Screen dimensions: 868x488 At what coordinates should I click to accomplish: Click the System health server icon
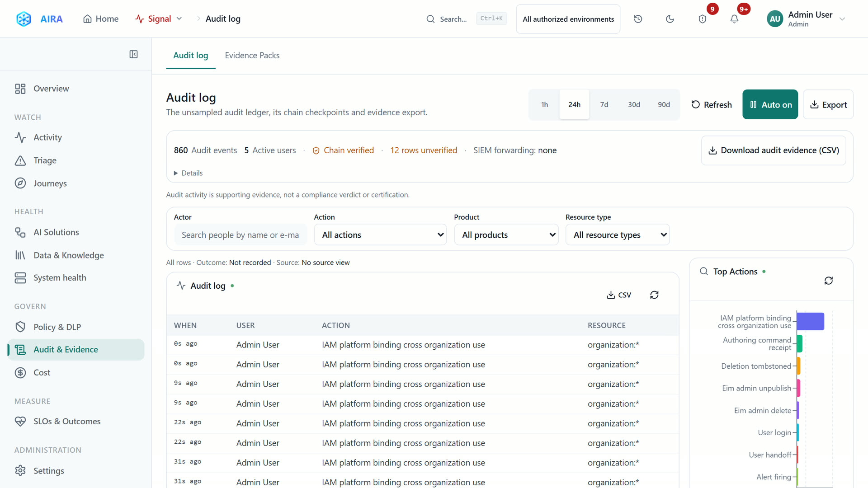coord(20,278)
